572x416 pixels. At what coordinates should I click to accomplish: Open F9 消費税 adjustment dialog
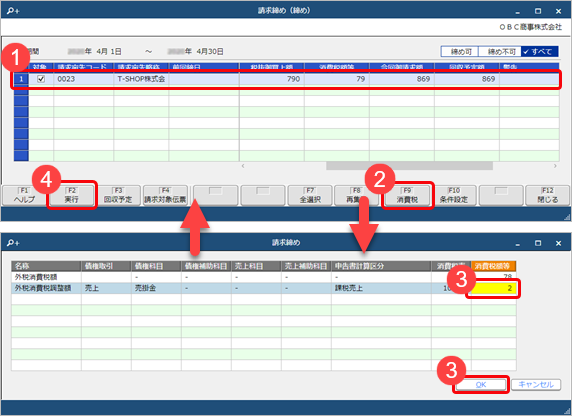pos(407,196)
